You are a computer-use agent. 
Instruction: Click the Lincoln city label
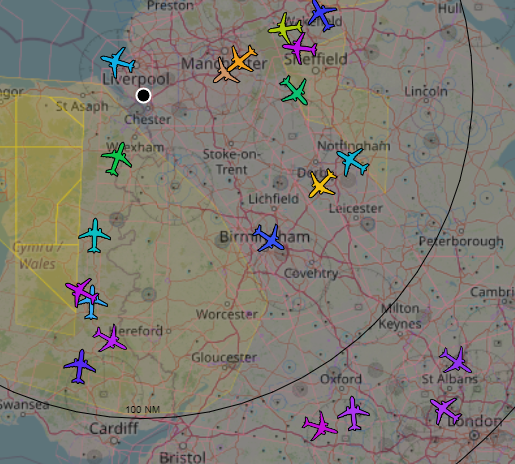pos(426,91)
